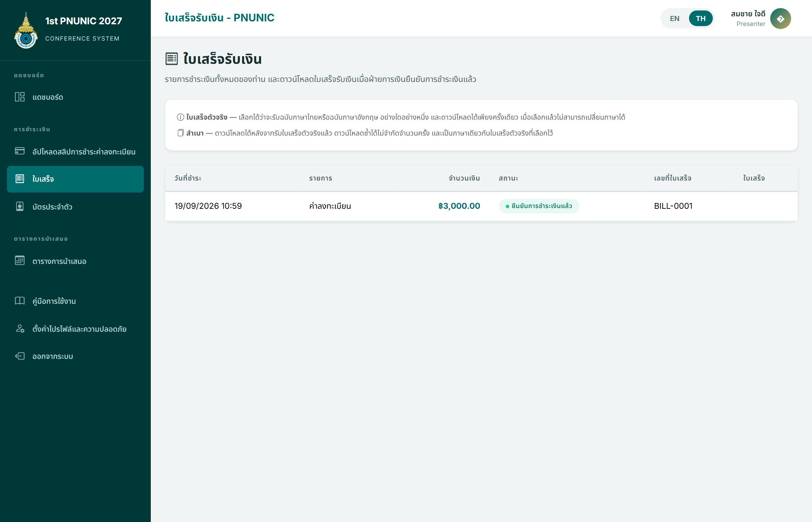Open คู่มือการใช้งาน user manual
The height and width of the screenshot is (522, 812).
click(x=75, y=301)
